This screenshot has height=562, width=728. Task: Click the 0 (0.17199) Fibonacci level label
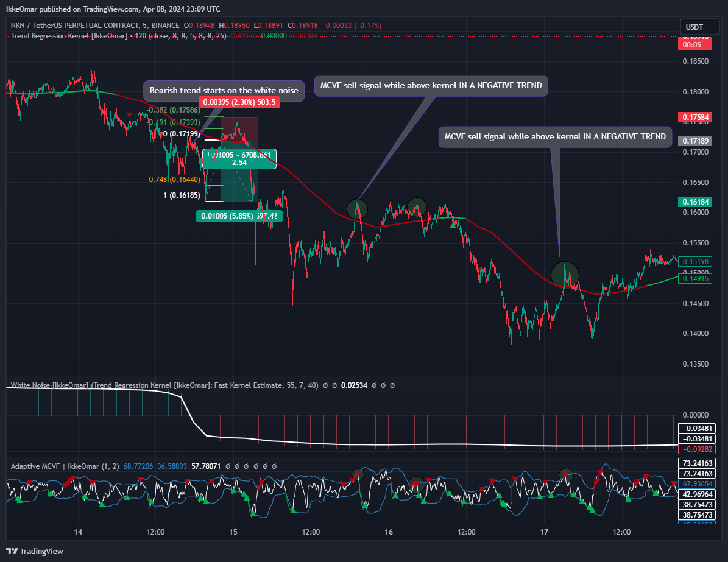click(x=182, y=134)
